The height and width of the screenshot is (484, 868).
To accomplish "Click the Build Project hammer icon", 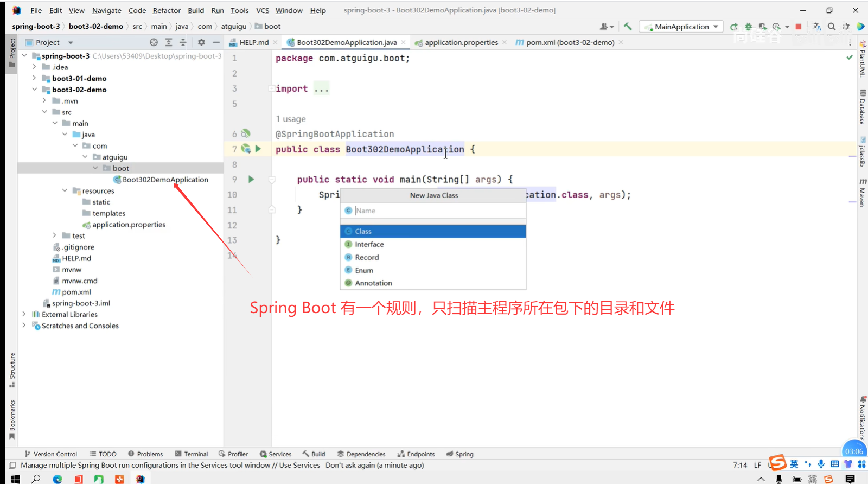I will tap(628, 26).
